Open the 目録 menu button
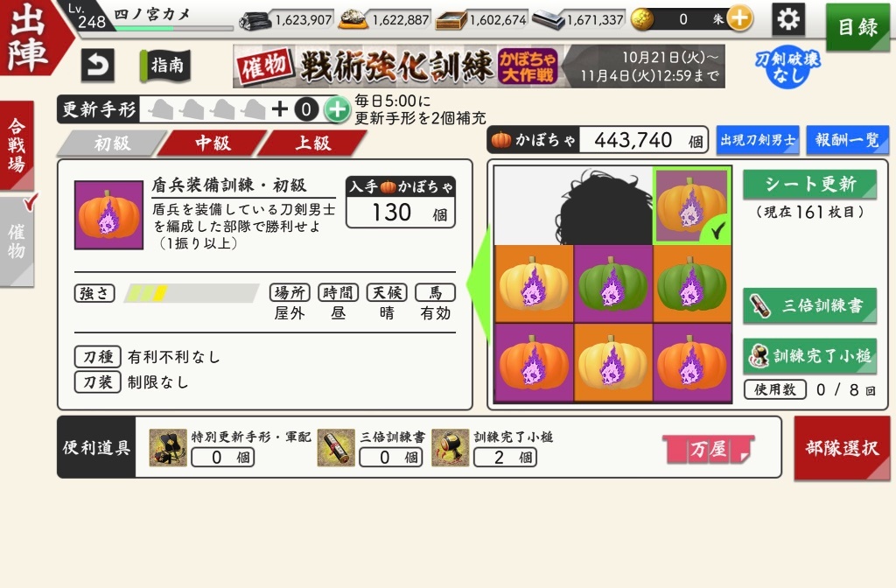The width and height of the screenshot is (896, 588). click(x=857, y=27)
